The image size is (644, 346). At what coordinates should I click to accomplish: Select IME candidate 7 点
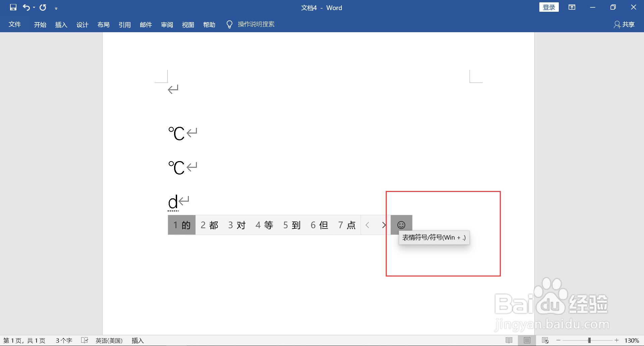347,225
